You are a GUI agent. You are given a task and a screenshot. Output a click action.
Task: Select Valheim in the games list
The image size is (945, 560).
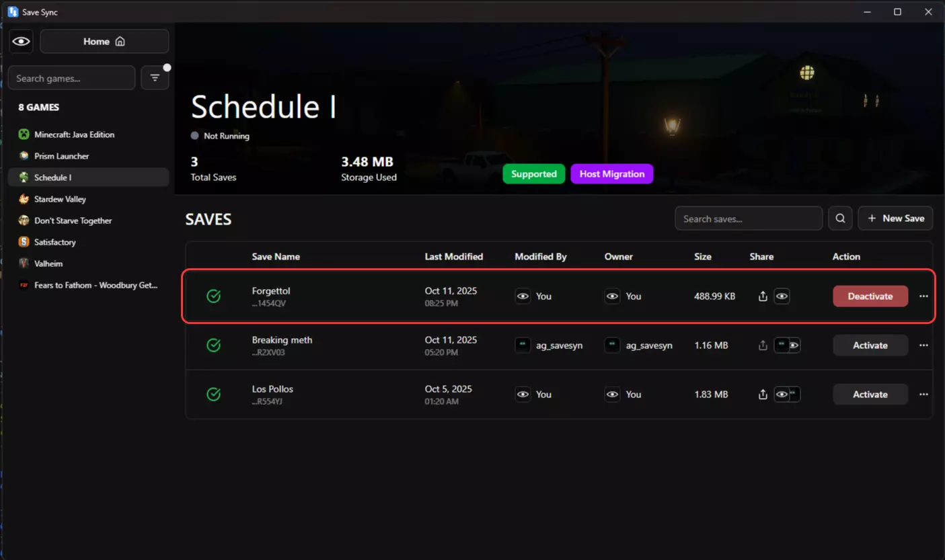(x=48, y=264)
